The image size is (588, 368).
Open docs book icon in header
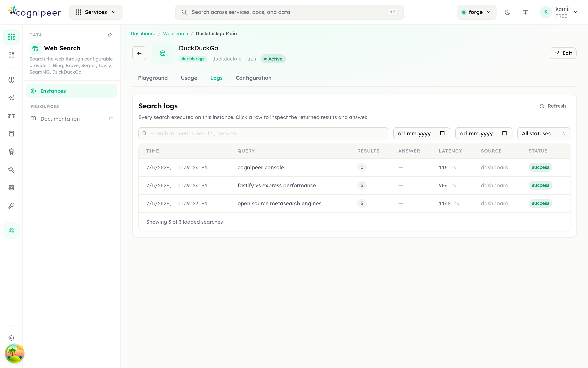pos(525,12)
